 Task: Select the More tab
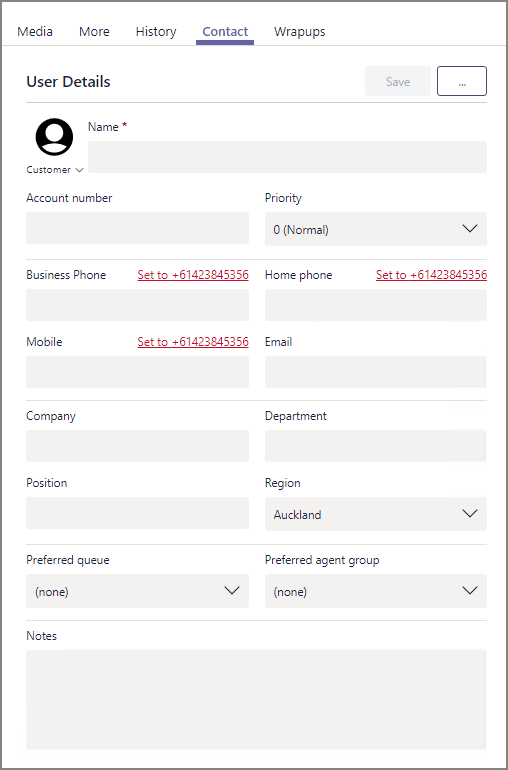click(x=94, y=32)
